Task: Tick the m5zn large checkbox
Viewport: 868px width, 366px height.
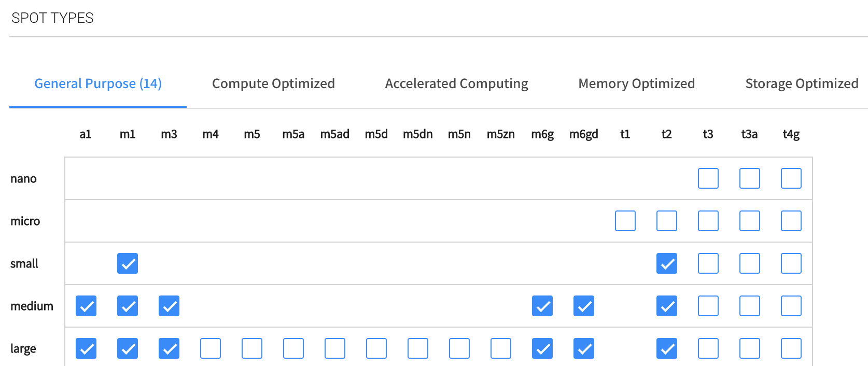Action: tap(501, 348)
